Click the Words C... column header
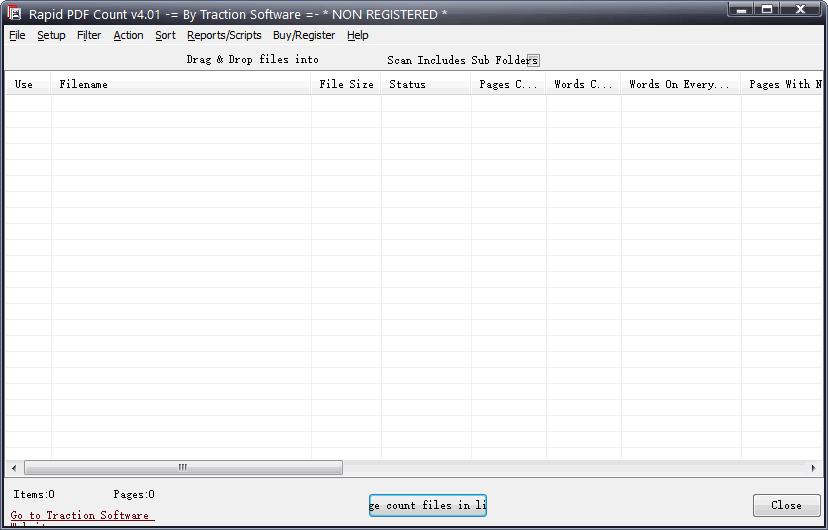Viewport: 828px width, 530px height. point(583,84)
